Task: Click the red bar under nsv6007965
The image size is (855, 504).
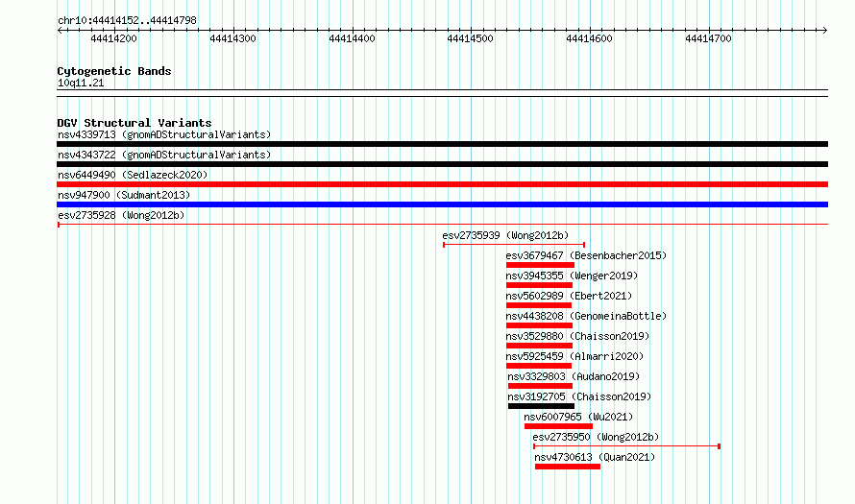Action: (x=558, y=426)
